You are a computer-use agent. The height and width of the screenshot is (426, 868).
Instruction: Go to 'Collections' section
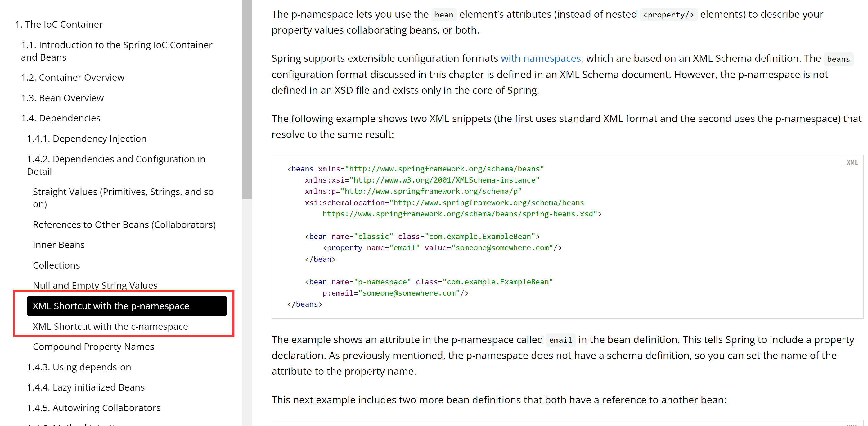56,265
